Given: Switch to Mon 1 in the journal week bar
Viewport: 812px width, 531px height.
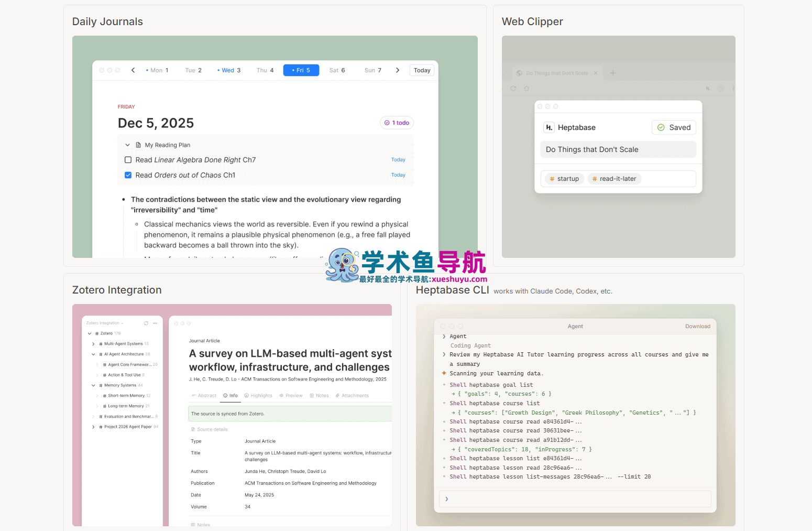Looking at the screenshot, I should [x=157, y=70].
